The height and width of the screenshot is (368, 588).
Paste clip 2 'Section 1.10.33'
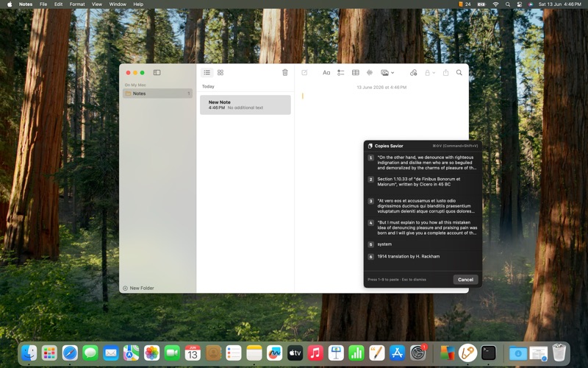[x=423, y=182]
